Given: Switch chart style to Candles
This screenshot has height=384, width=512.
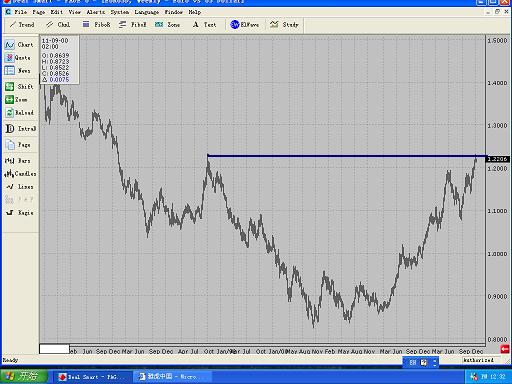Looking at the screenshot, I should [x=20, y=174].
